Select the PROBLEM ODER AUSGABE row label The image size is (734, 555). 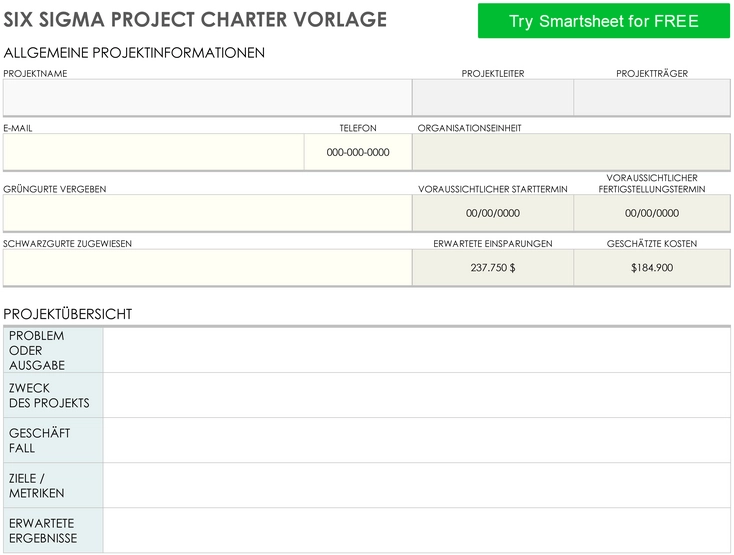pos(53,350)
